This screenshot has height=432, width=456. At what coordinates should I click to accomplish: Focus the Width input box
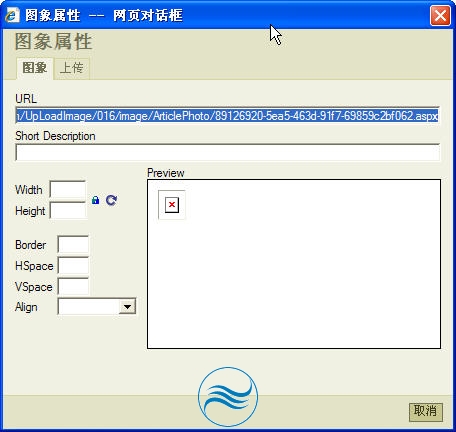click(68, 190)
